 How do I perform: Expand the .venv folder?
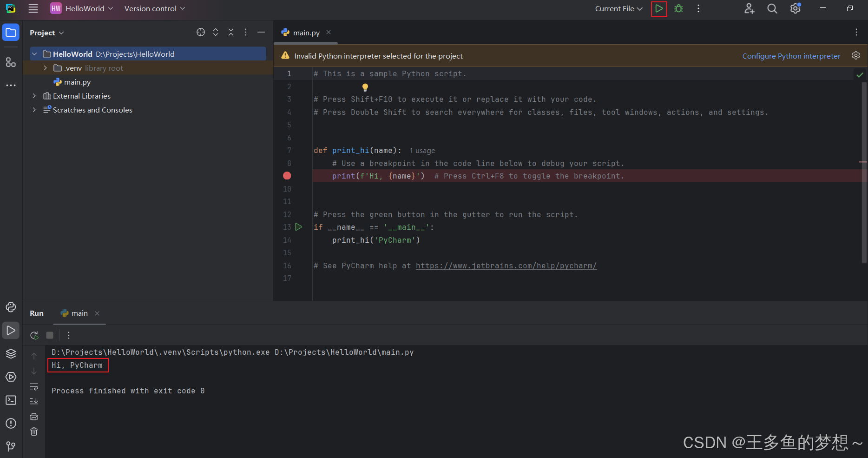tap(45, 68)
